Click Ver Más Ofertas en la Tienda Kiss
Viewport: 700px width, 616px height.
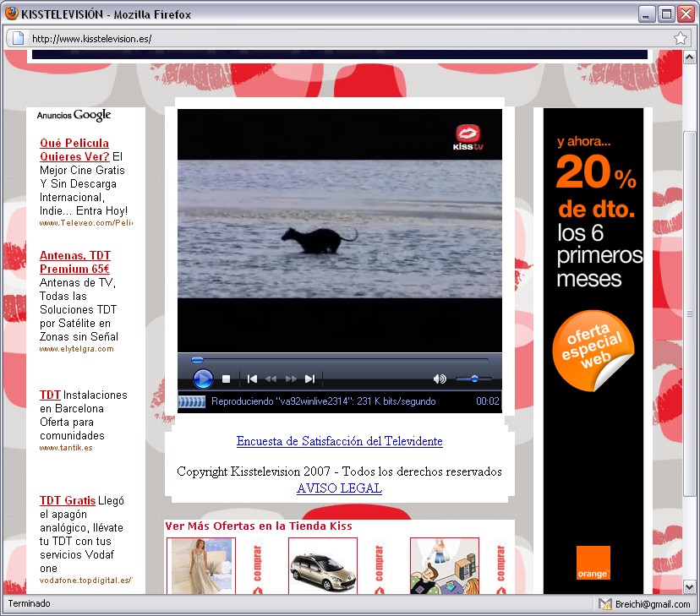click(259, 526)
